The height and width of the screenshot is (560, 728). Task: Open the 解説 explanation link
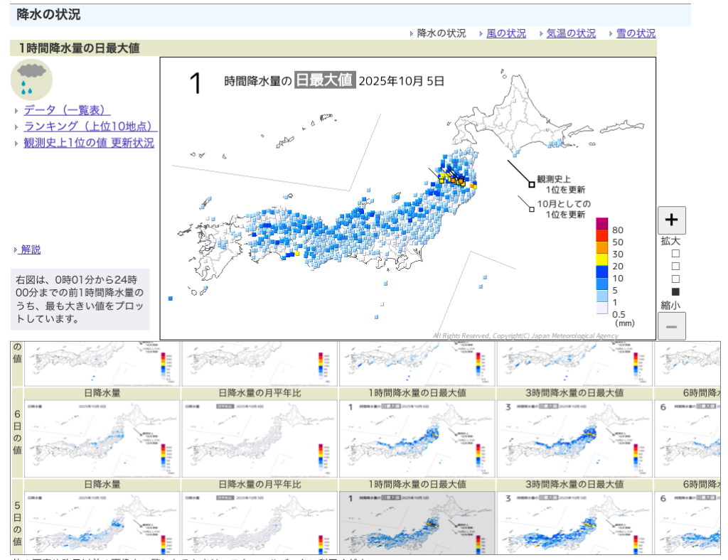[x=31, y=249]
